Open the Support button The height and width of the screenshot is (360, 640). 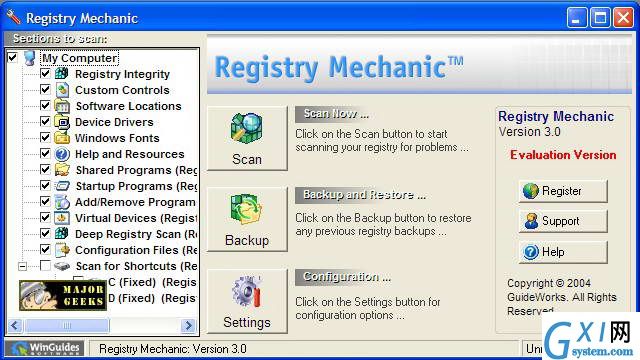click(563, 221)
